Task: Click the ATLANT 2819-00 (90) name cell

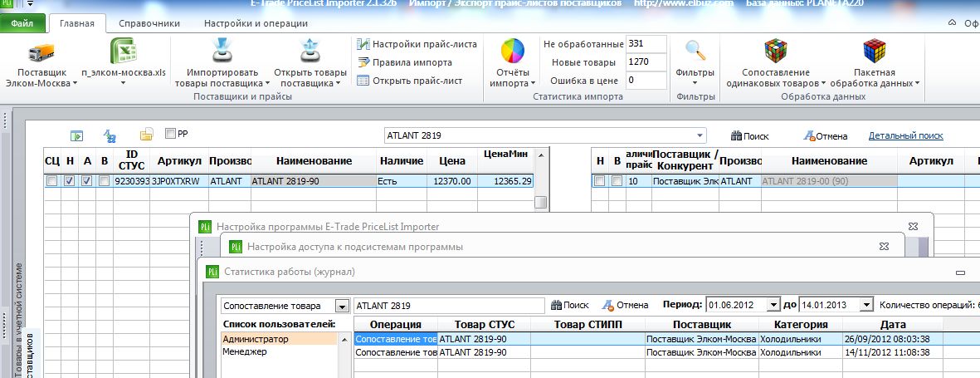Action: point(829,181)
